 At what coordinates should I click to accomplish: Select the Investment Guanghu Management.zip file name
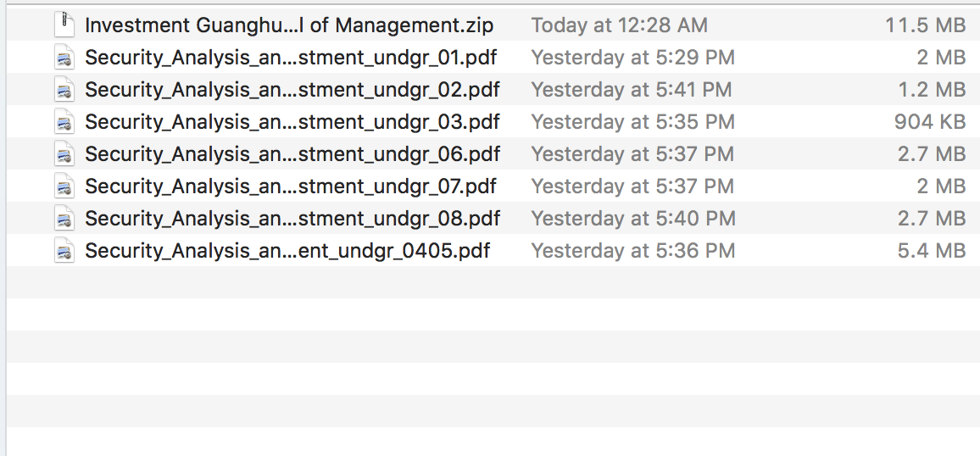point(289,25)
